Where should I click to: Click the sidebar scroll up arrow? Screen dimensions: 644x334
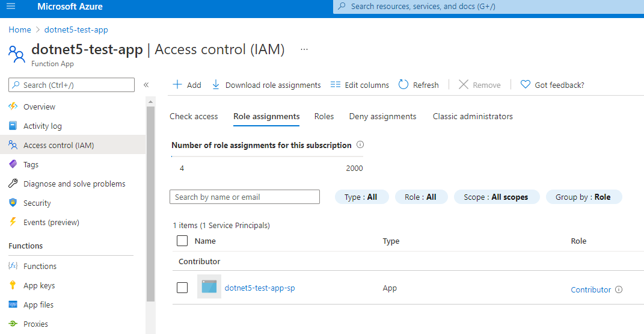[x=150, y=101]
